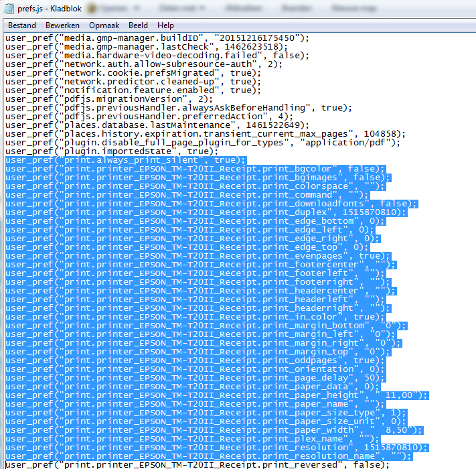Open the Beeld menu
This screenshot has height=469, width=476.
pos(138,25)
